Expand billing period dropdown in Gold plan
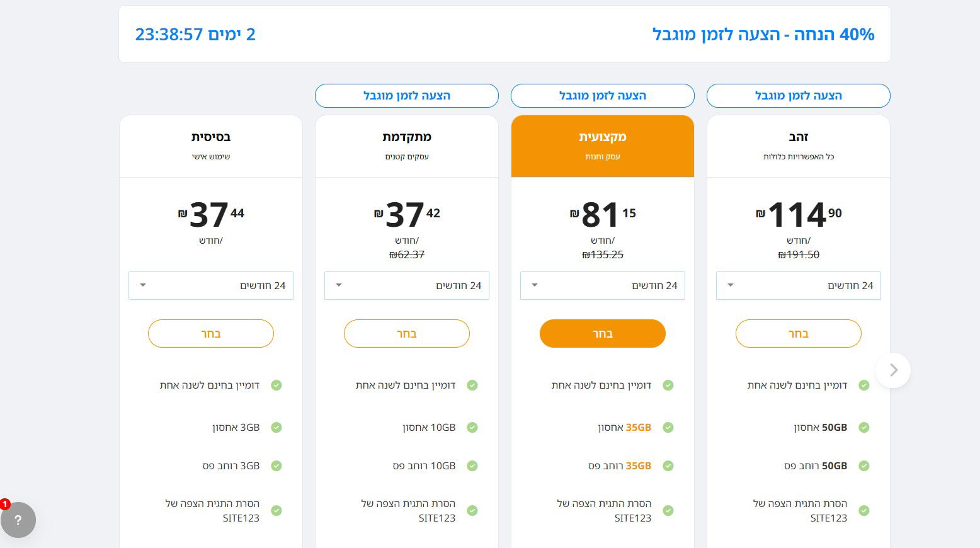The width and height of the screenshot is (980, 548). coord(799,286)
